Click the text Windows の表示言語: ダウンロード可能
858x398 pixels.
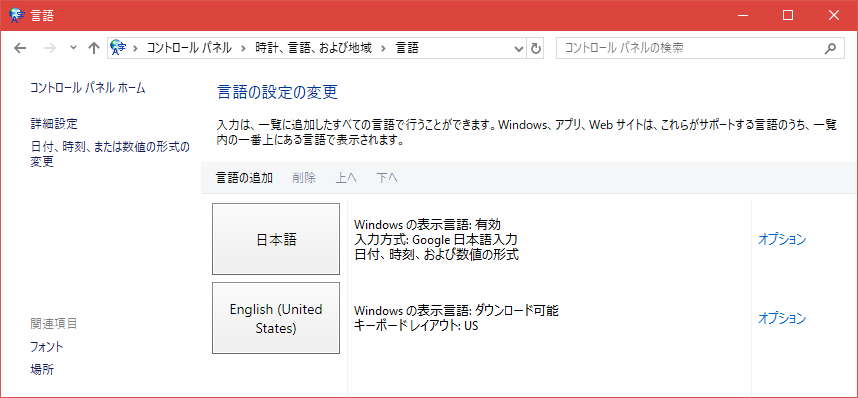456,310
